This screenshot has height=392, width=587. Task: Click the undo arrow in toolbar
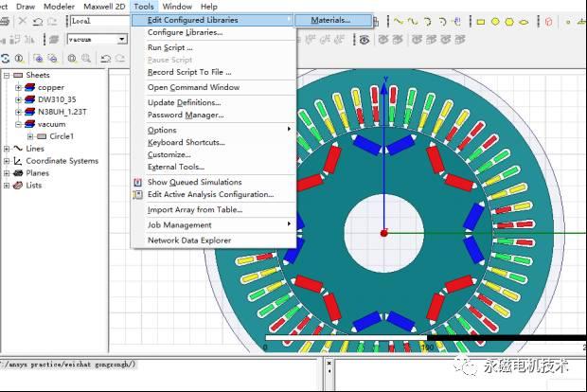(x=37, y=21)
